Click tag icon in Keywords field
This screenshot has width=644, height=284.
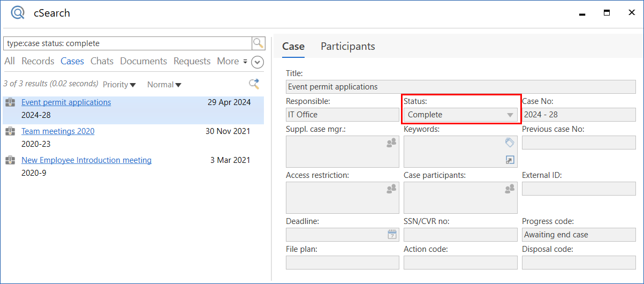(510, 143)
